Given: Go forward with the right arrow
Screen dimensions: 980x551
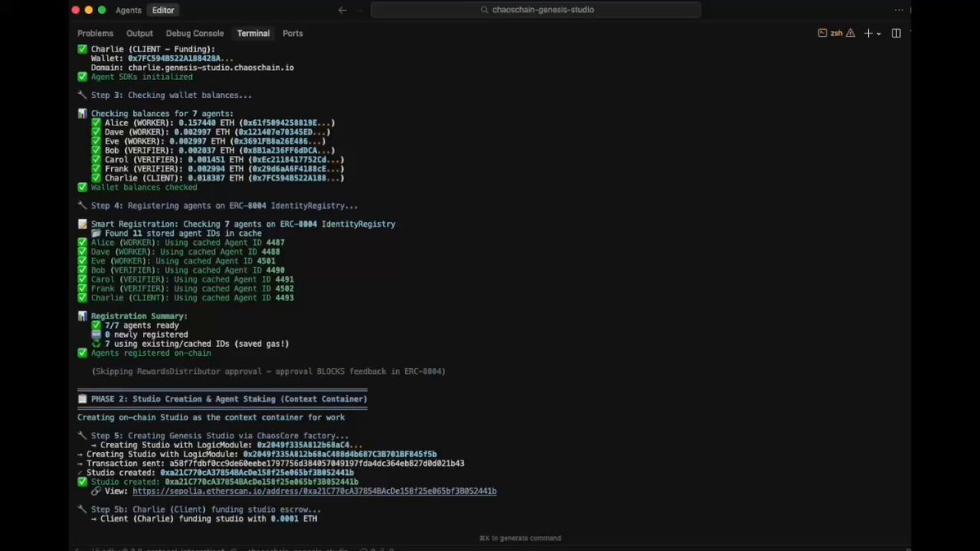Looking at the screenshot, I should [360, 10].
